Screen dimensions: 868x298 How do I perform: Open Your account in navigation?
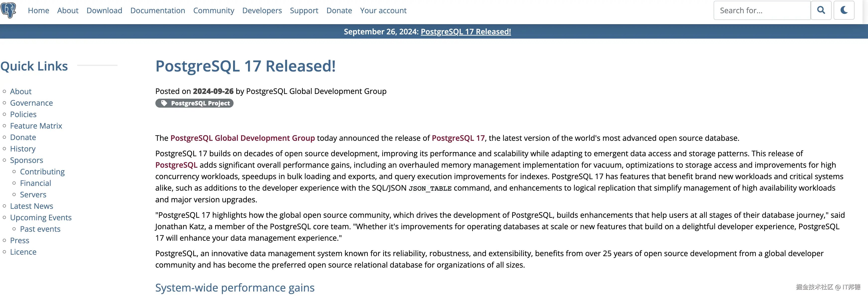(383, 10)
